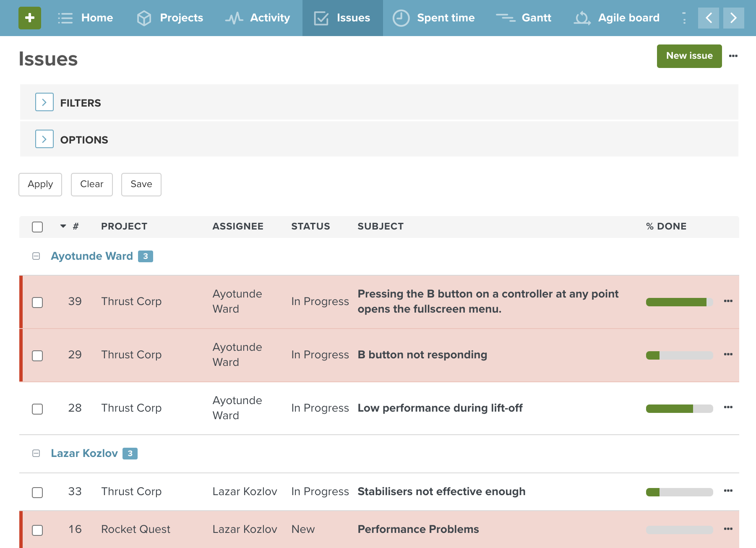Click the Spent time clock icon
Image resolution: width=756 pixels, height=548 pixels.
pyautogui.click(x=401, y=18)
